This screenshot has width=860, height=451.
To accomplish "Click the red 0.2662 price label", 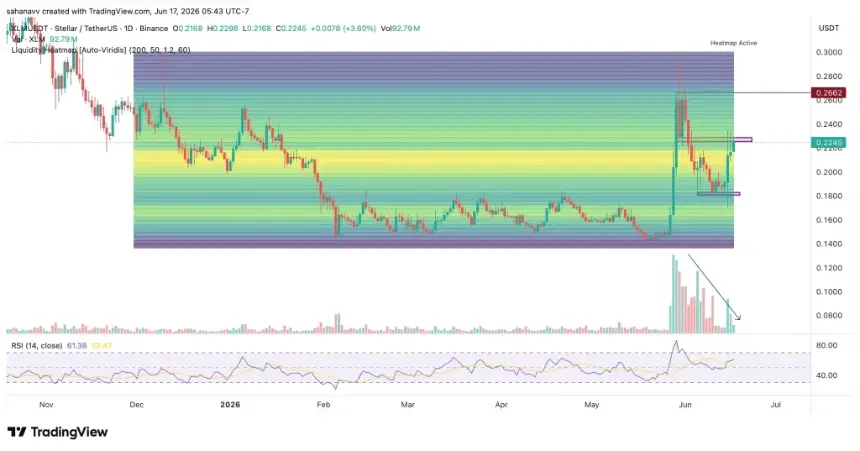I will 828,93.
